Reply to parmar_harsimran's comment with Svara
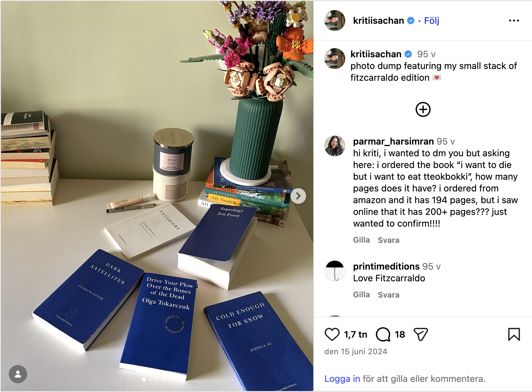The height and width of the screenshot is (392, 532). (x=389, y=240)
